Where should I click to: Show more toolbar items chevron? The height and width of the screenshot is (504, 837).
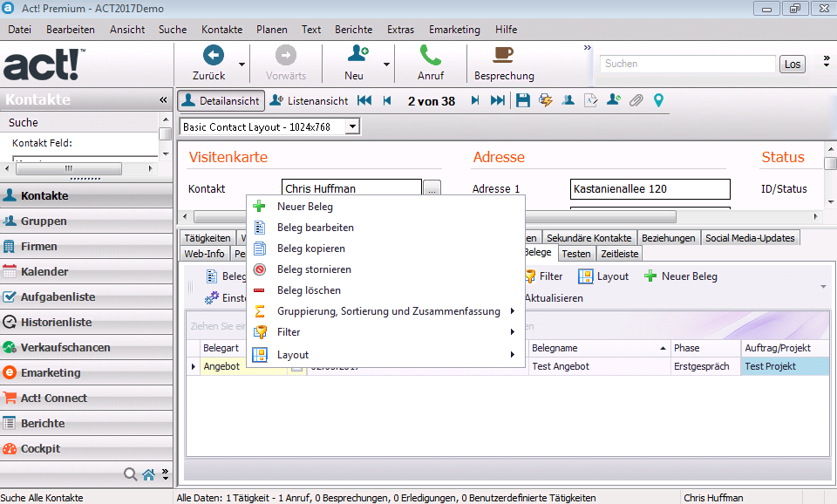pos(588,47)
